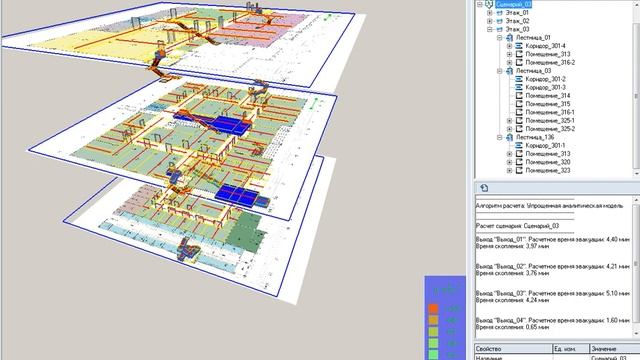Click the corridor icon of Коридор_301-2
This screenshot has width=640, height=360.
519,79
